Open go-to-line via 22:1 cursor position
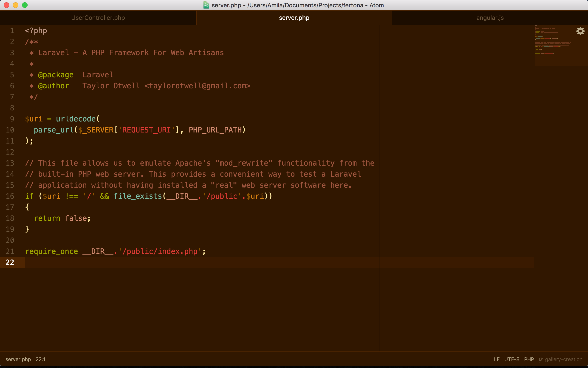The image size is (588, 368). point(40,359)
